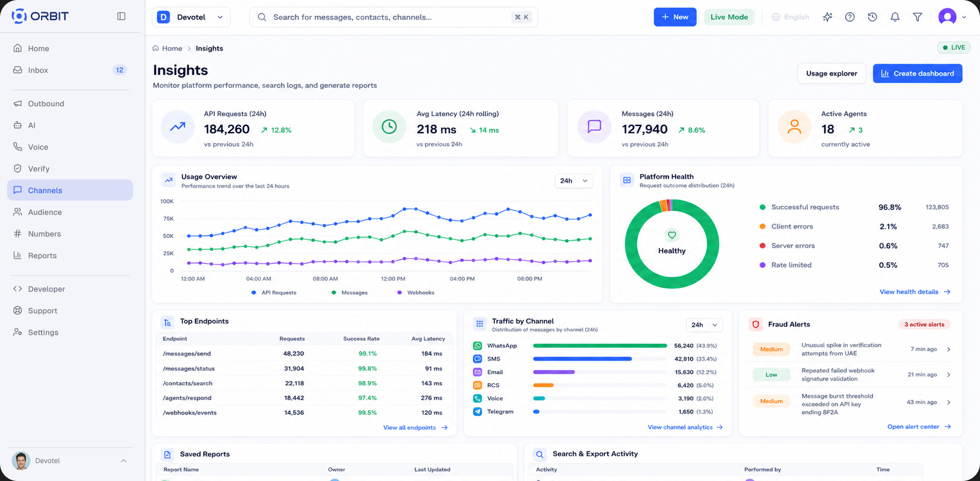
Task: Open the filter funnel icon
Action: point(917,17)
